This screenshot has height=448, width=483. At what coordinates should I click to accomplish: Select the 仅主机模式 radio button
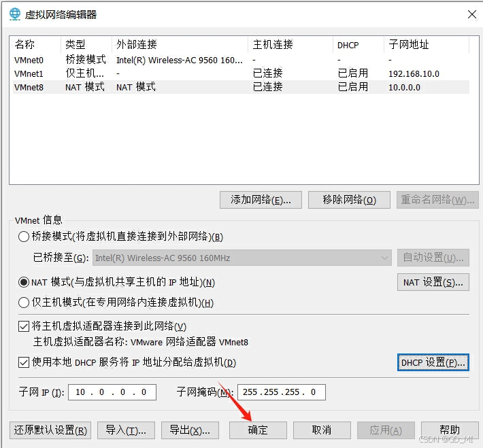24,303
